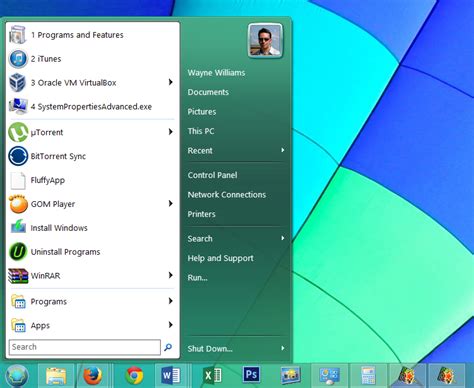Open the Control Panel icon on the taskbar

pos(329,376)
